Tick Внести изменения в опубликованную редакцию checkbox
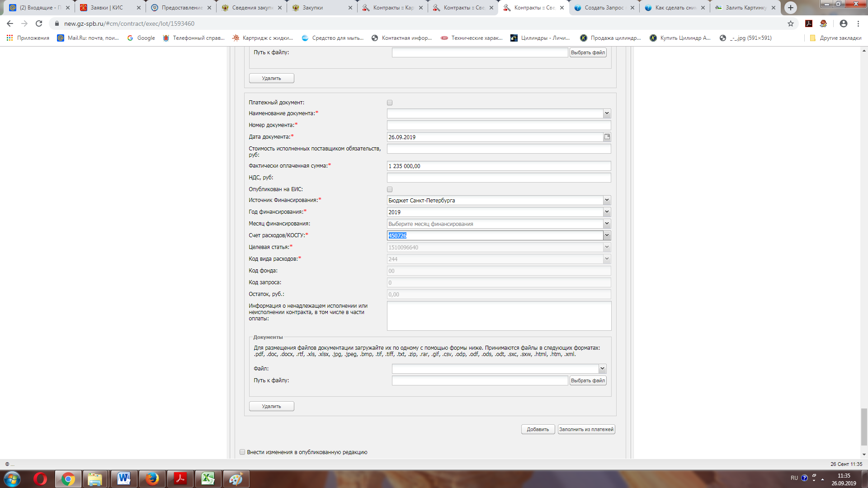Image resolution: width=868 pixels, height=488 pixels. (x=242, y=452)
